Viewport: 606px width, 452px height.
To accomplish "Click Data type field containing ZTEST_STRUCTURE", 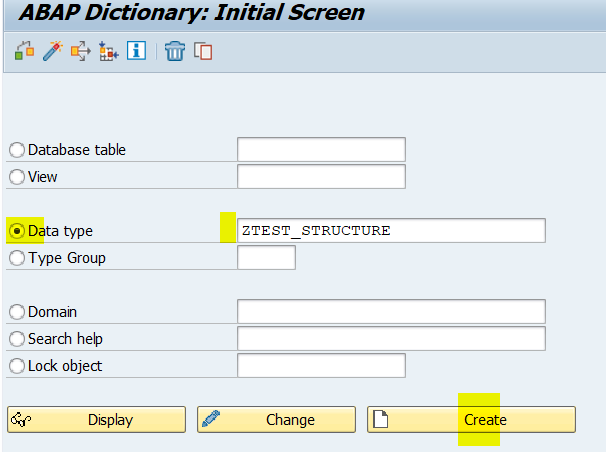I will (392, 231).
